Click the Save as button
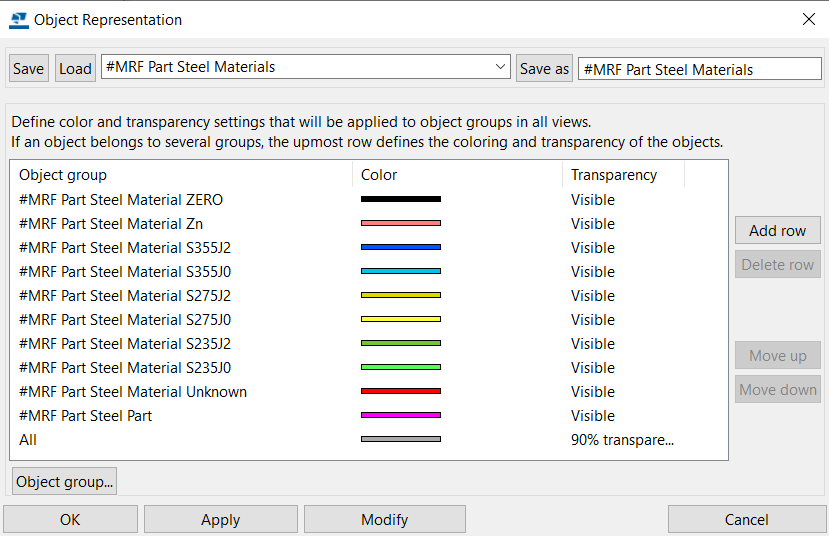This screenshot has width=829, height=536. click(544, 68)
